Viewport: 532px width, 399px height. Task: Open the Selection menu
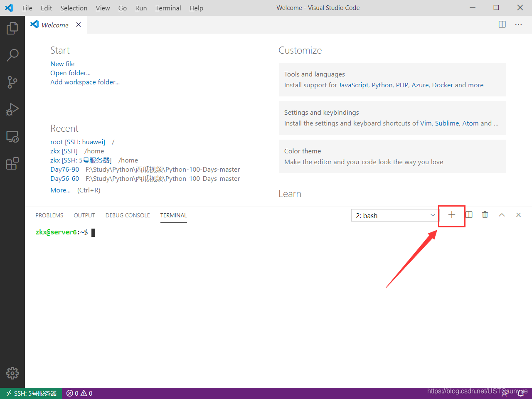74,8
